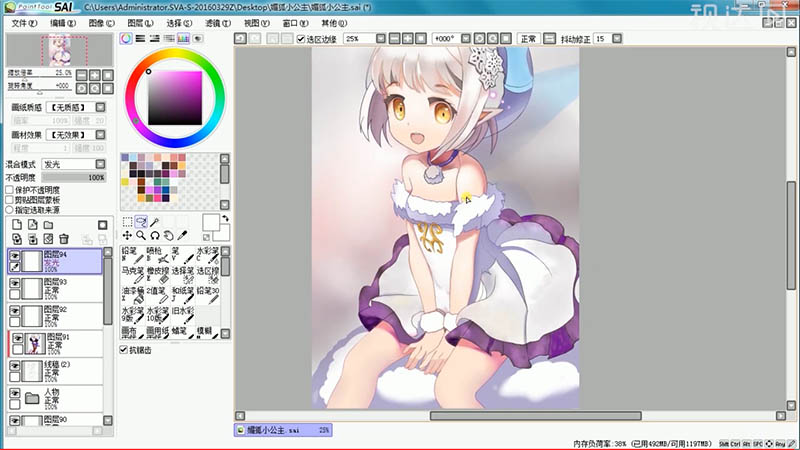
Task: Hide the 人物 folder with eye icon
Action: 15,393
